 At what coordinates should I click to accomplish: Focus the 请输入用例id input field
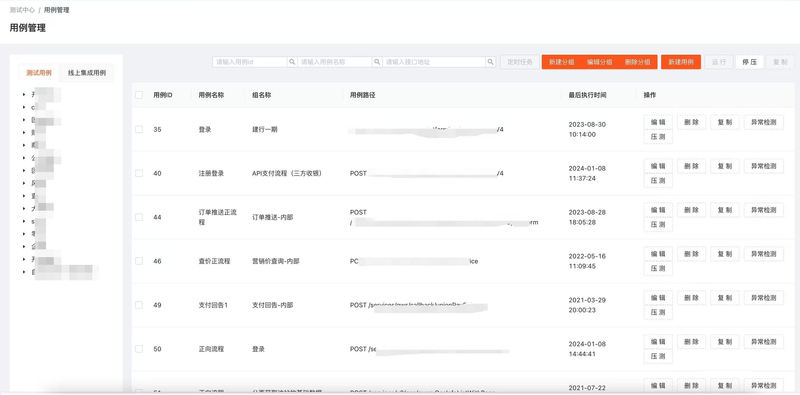[250, 62]
